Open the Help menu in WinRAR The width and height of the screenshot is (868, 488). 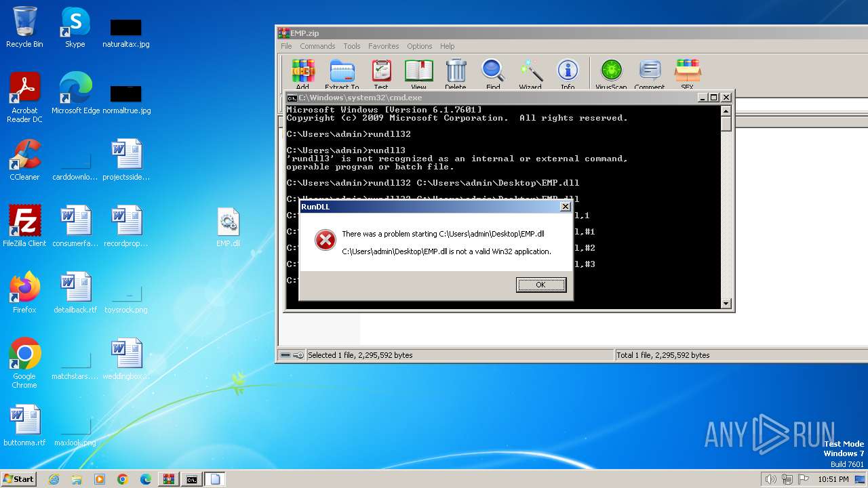447,46
